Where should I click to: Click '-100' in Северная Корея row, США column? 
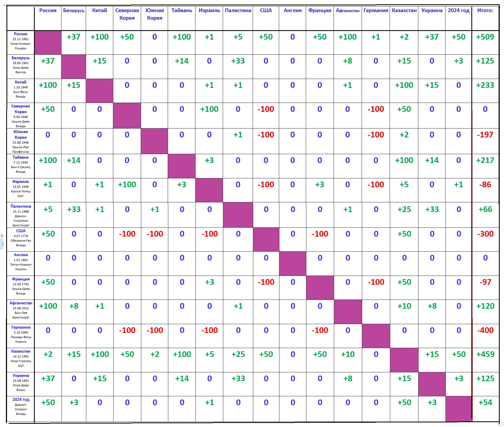click(266, 109)
